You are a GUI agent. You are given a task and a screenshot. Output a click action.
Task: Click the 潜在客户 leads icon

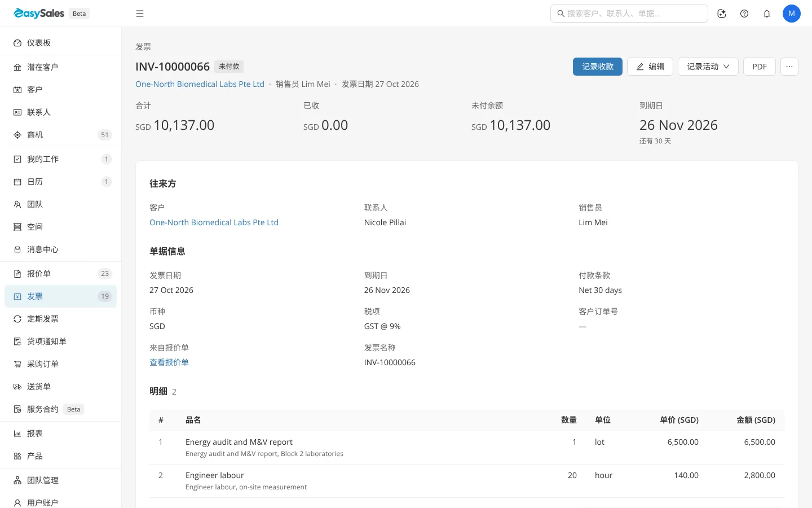point(17,67)
